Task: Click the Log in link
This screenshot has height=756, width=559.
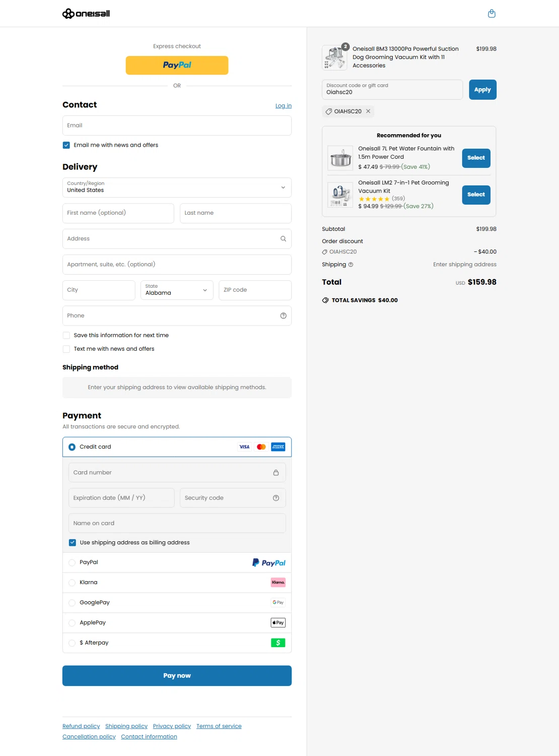Action: pos(284,106)
